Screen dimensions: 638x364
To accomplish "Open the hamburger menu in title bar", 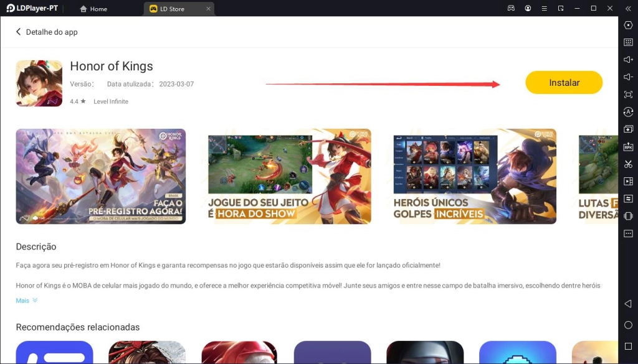I will point(545,9).
